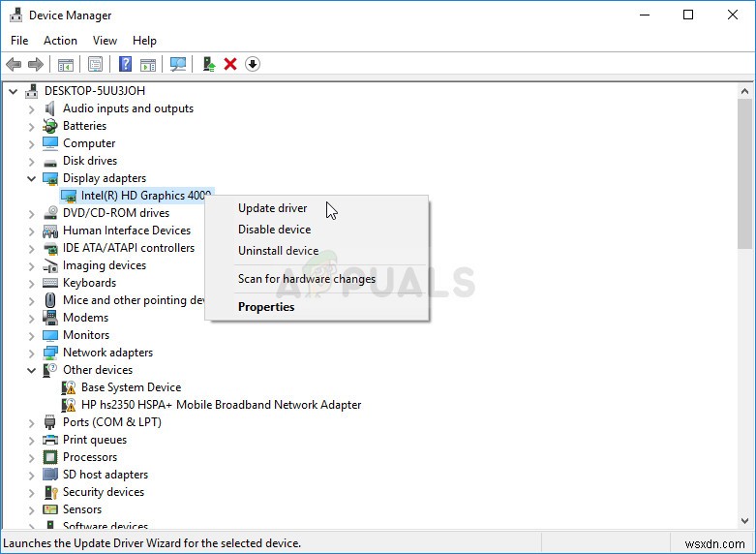The image size is (756, 554).
Task: Click the Forward arrow toolbar icon
Action: 36,64
